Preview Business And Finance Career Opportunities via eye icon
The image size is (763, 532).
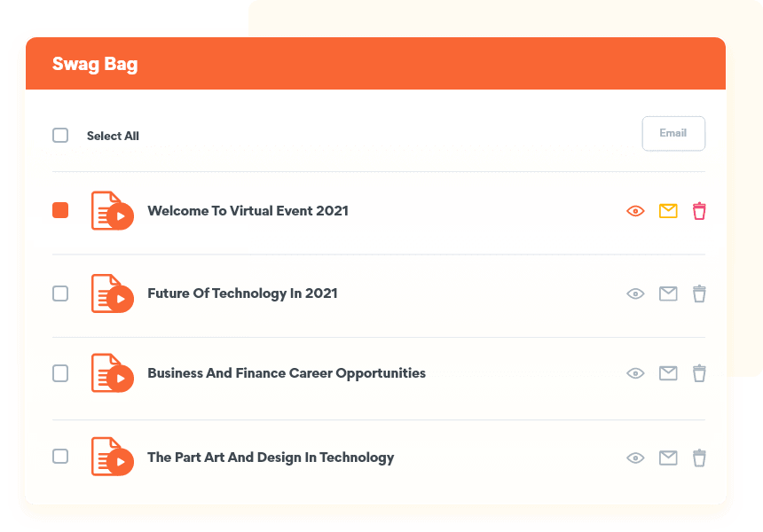(635, 373)
